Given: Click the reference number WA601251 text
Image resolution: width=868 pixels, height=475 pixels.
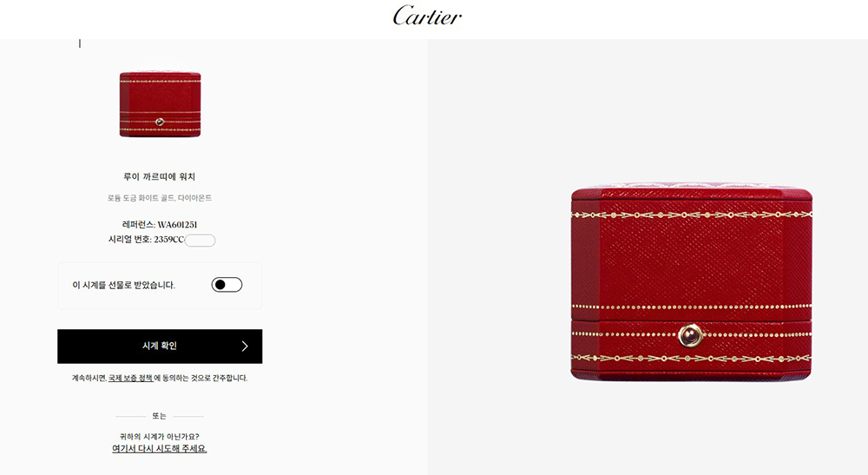Looking at the screenshot, I should [177, 224].
